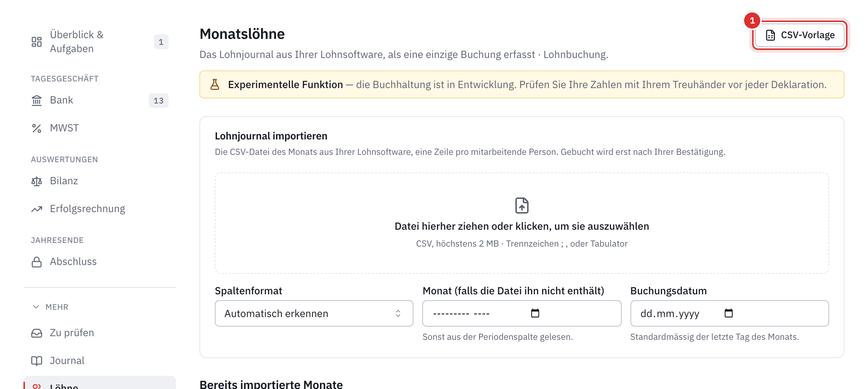Click the 'Bereits importierte Monate' heading
The image size is (868, 389).
tap(271, 384)
